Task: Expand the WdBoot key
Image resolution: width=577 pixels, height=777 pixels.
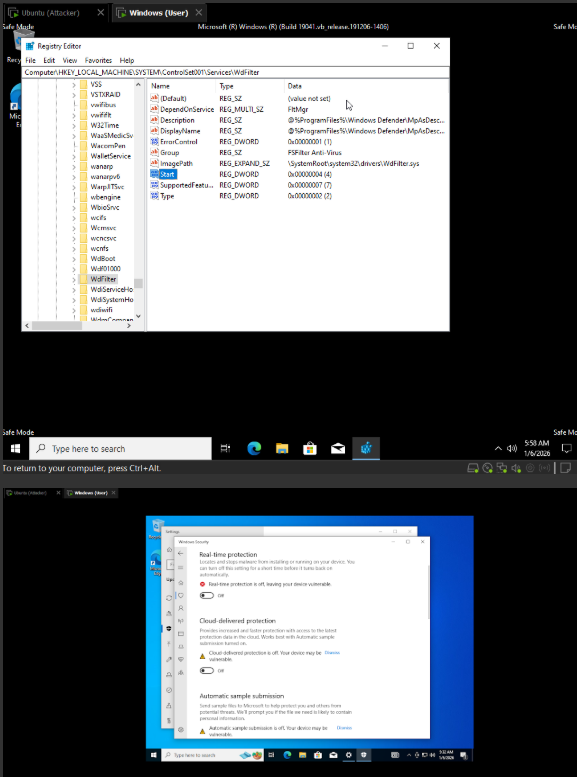Action: pyautogui.click(x=74, y=259)
